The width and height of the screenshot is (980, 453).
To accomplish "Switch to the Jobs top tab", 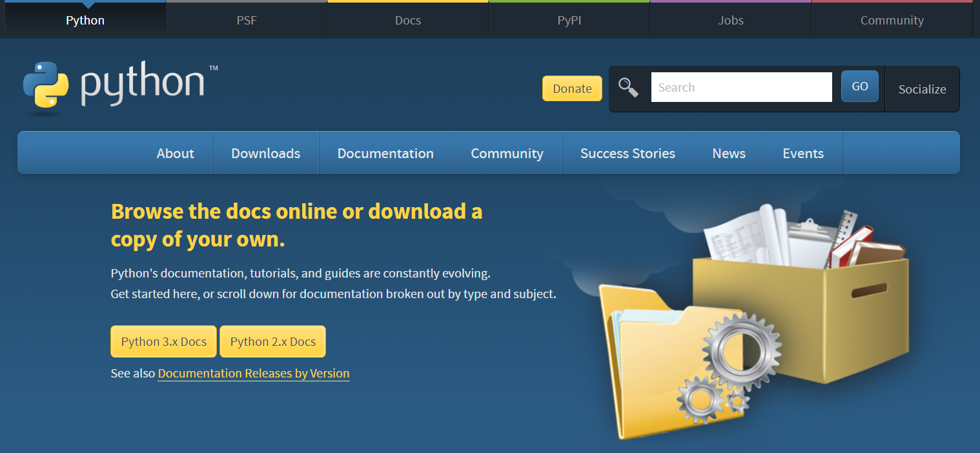I will pyautogui.click(x=731, y=20).
